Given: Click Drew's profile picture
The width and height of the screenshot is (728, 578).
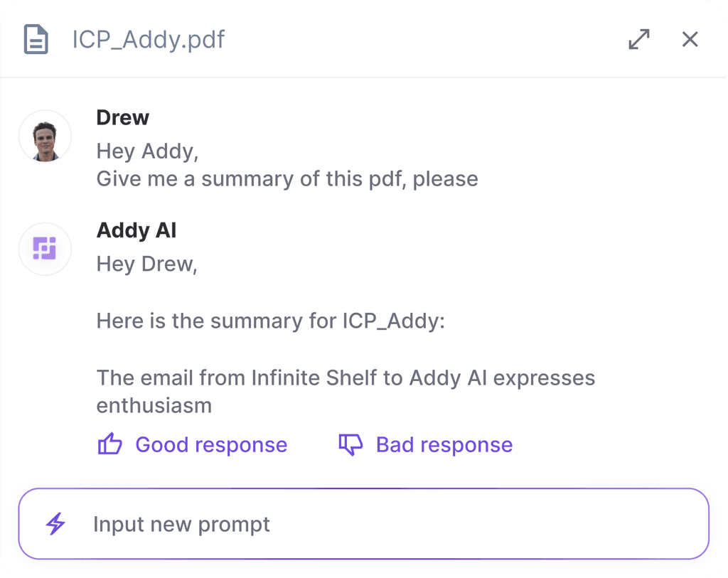Looking at the screenshot, I should pos(45,136).
